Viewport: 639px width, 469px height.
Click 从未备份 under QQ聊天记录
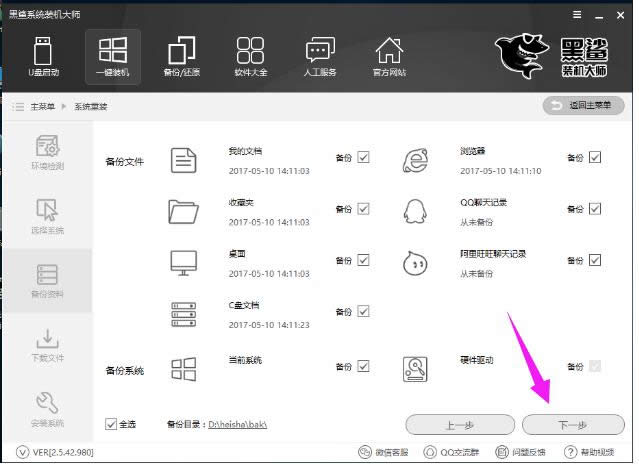pyautogui.click(x=476, y=222)
